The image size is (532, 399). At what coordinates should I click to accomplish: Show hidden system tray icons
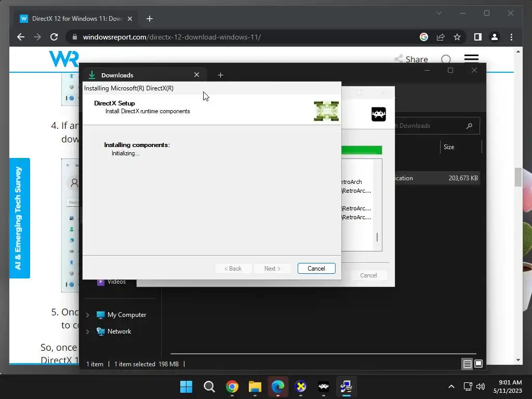tap(451, 387)
